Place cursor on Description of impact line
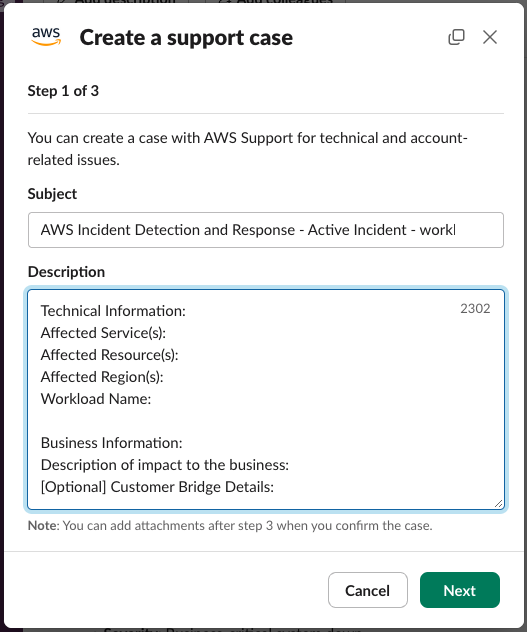 165,465
